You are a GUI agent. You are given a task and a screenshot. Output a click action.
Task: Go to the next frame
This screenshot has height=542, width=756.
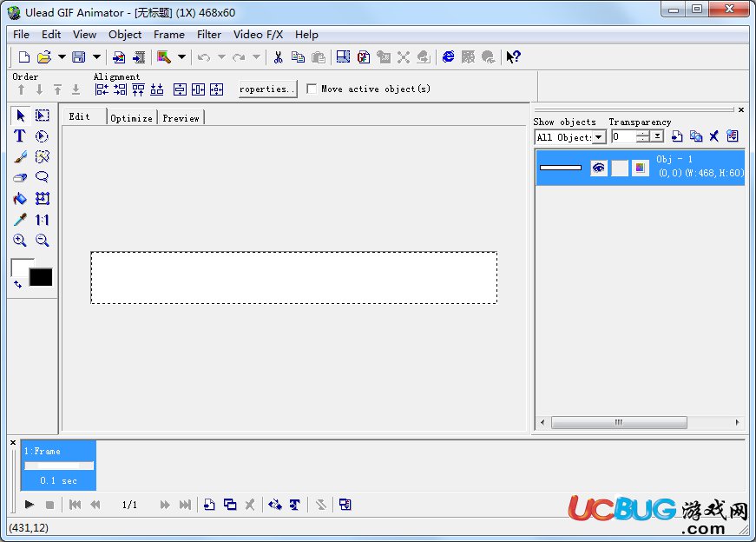coord(164,505)
